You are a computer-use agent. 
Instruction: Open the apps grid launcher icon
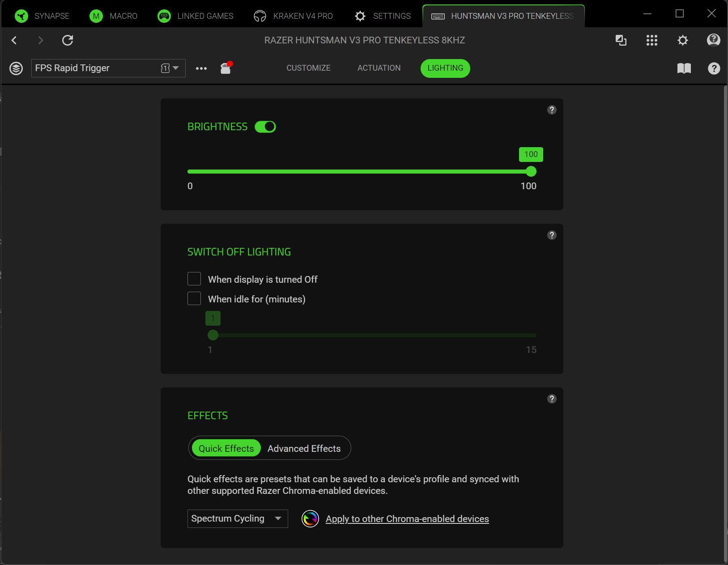(651, 40)
